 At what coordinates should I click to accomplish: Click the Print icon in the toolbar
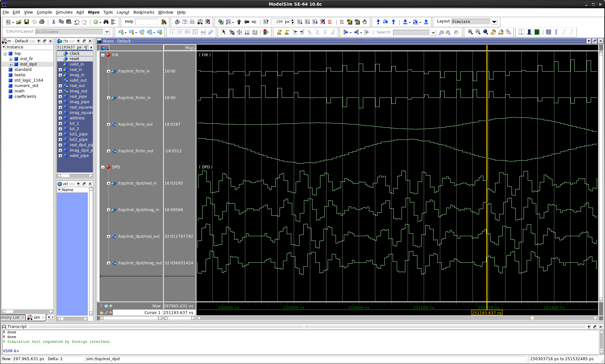(42, 22)
